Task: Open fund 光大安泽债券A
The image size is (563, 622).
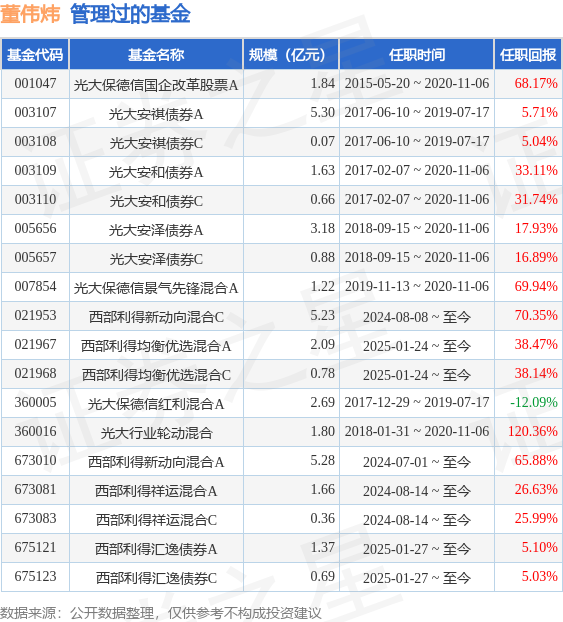Action: coord(156,230)
